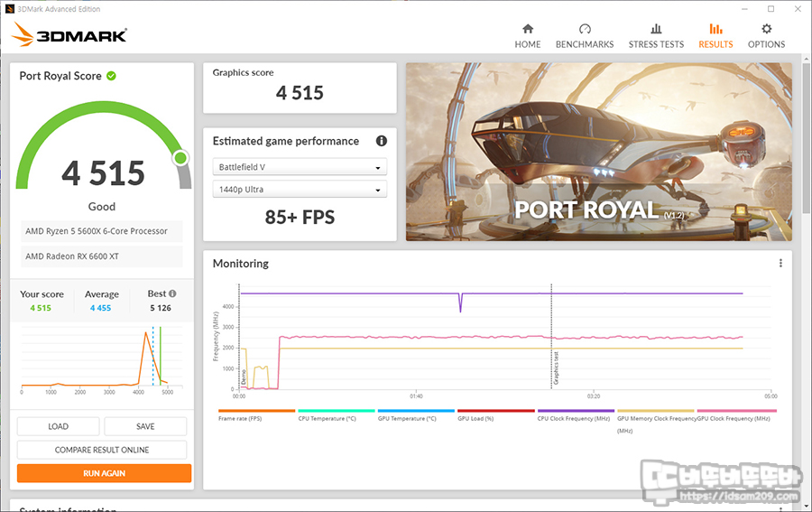Image resolution: width=812 pixels, height=512 pixels.
Task: Click the 3DMark logo
Action: tap(69, 34)
